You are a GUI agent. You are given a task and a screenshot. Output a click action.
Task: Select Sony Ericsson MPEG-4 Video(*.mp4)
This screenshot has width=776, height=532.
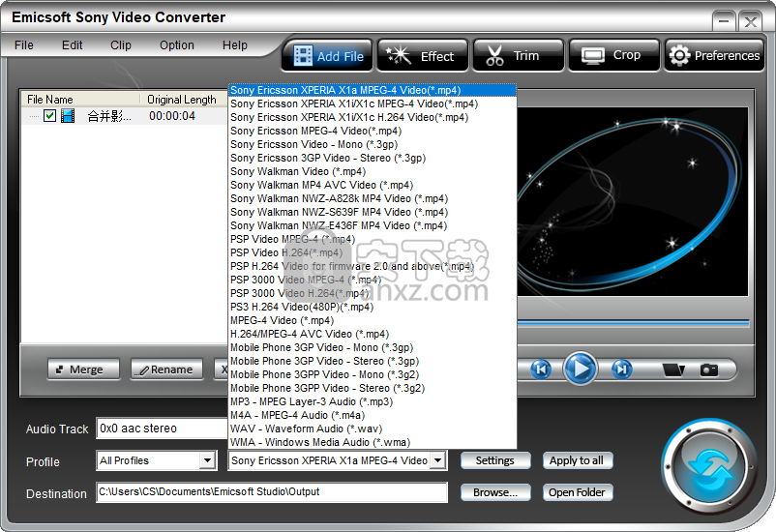pyautogui.click(x=373, y=131)
